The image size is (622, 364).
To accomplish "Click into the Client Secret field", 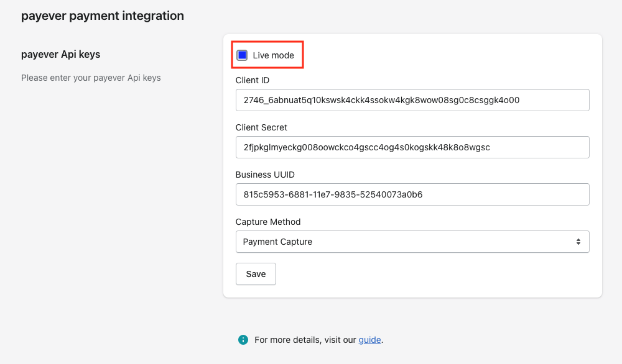I will tap(412, 147).
